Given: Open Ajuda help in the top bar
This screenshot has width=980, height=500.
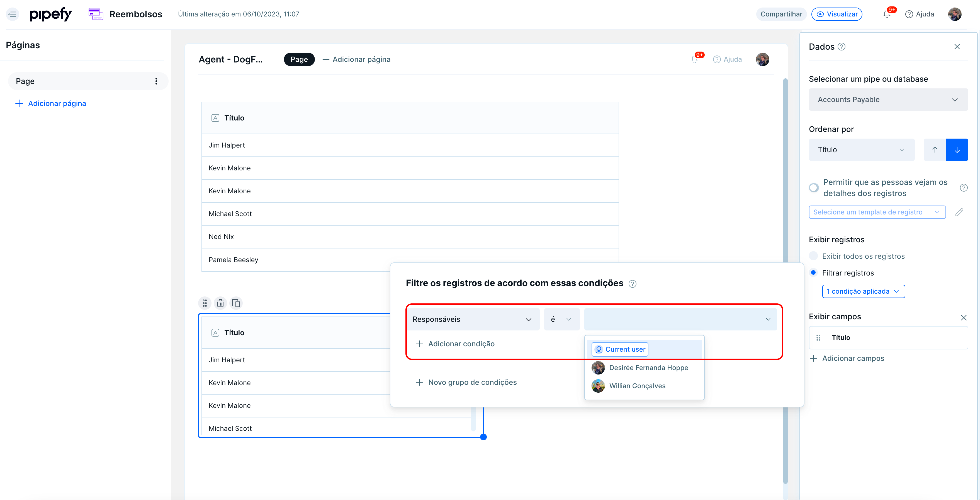Looking at the screenshot, I should pyautogui.click(x=920, y=14).
